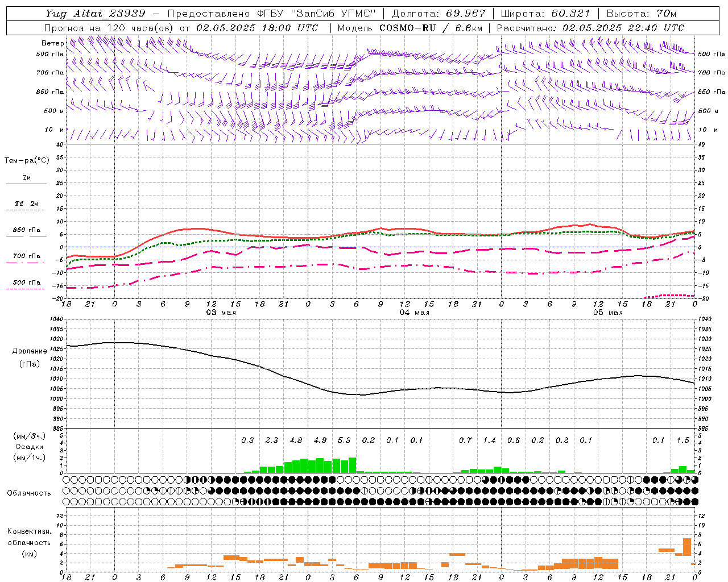This screenshot has height=582, width=728.
Task: Select Прогноз на 120 часа(ов) text
Action: click(110, 28)
